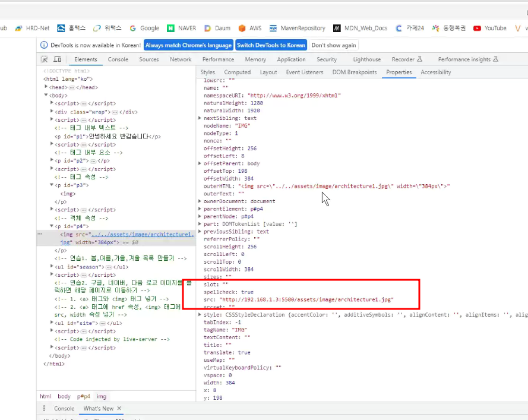Open the Elements panel tab
The image size is (528, 420).
pos(86,59)
